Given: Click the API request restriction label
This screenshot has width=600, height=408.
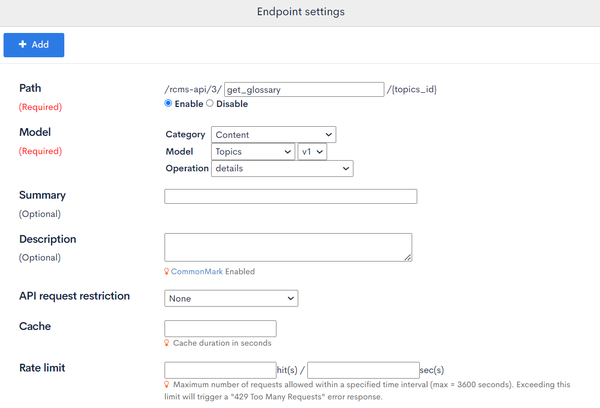Looking at the screenshot, I should point(75,296).
